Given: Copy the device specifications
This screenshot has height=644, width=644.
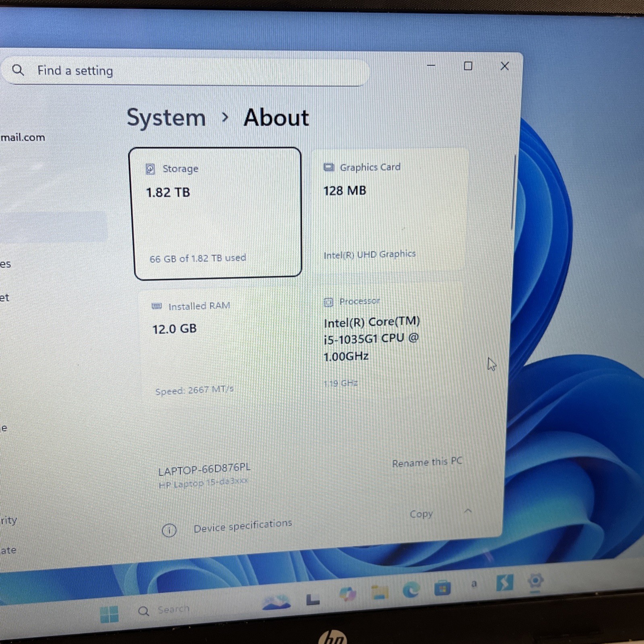Looking at the screenshot, I should pyautogui.click(x=421, y=514).
